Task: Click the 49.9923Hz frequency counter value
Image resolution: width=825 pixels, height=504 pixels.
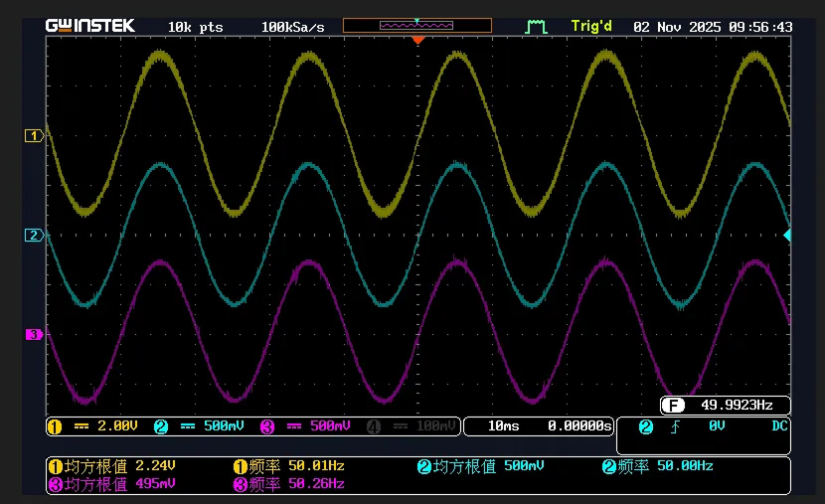Action: [x=737, y=406]
